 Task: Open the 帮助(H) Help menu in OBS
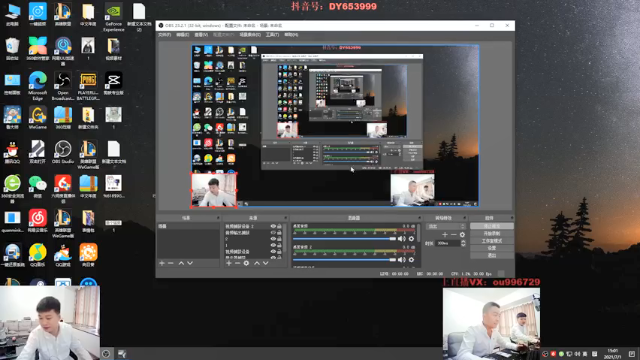291,35
